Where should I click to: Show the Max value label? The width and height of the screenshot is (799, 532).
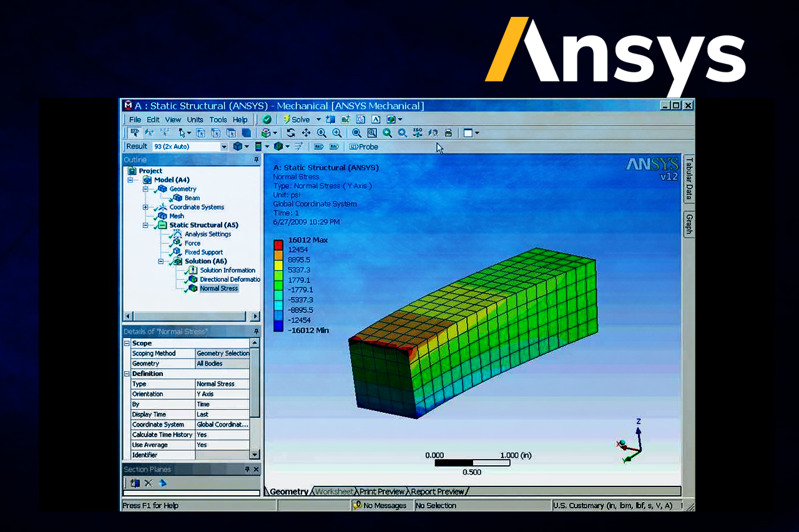pyautogui.click(x=319, y=147)
